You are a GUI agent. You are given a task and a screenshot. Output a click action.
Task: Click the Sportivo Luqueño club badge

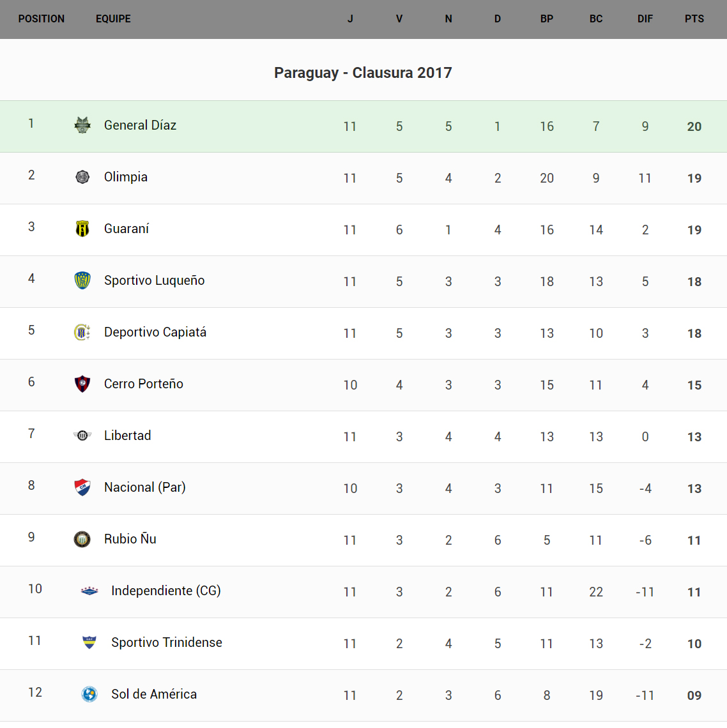(x=82, y=280)
